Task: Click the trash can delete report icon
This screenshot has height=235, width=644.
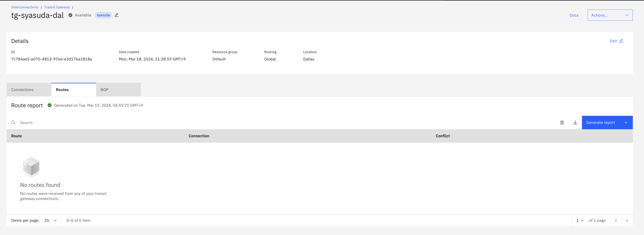Action: click(x=562, y=123)
